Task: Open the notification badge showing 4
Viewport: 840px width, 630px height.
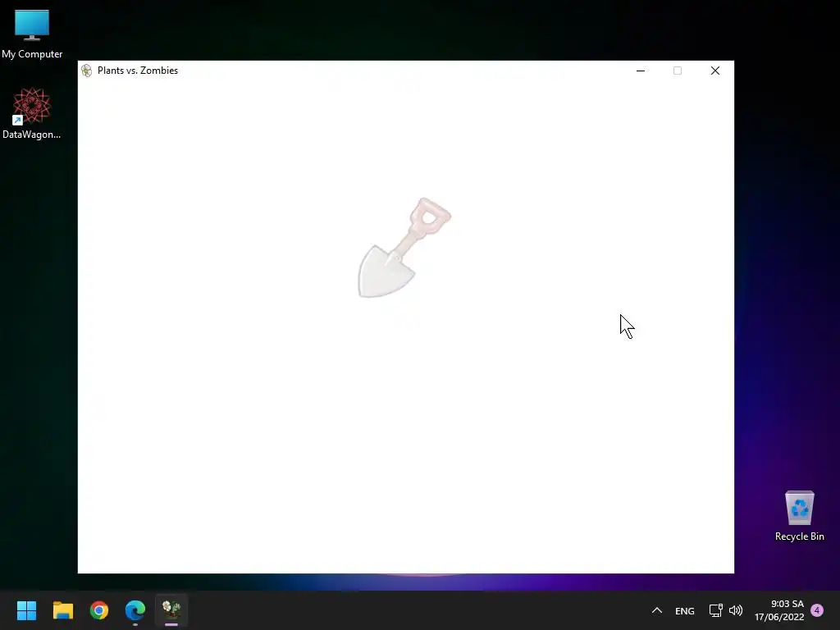Action: click(817, 610)
